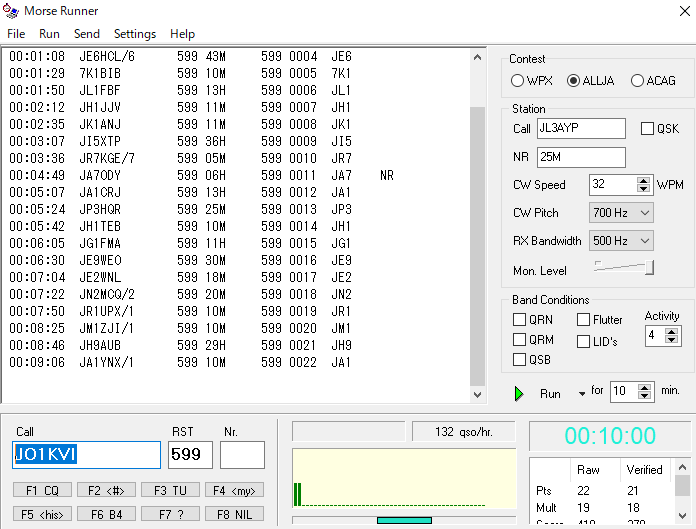
Task: Click the log scrollbar thumb
Action: click(478, 246)
